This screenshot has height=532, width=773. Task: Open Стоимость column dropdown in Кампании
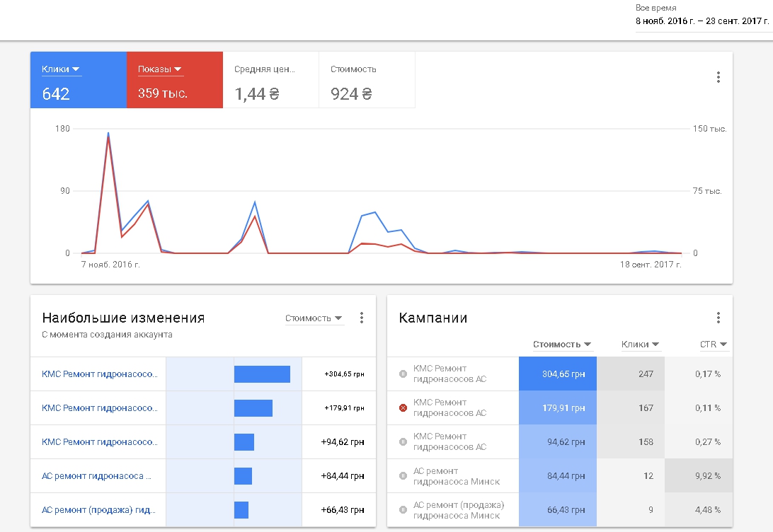tap(561, 345)
